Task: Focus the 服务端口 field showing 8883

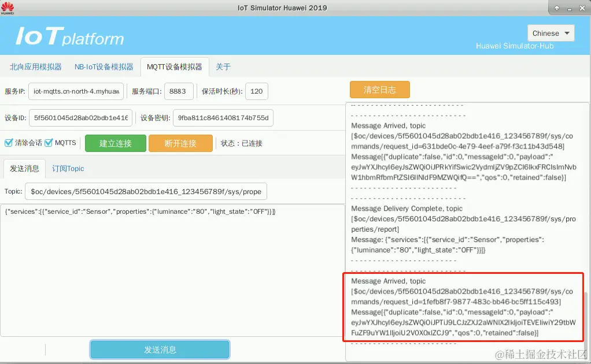Action: [179, 91]
